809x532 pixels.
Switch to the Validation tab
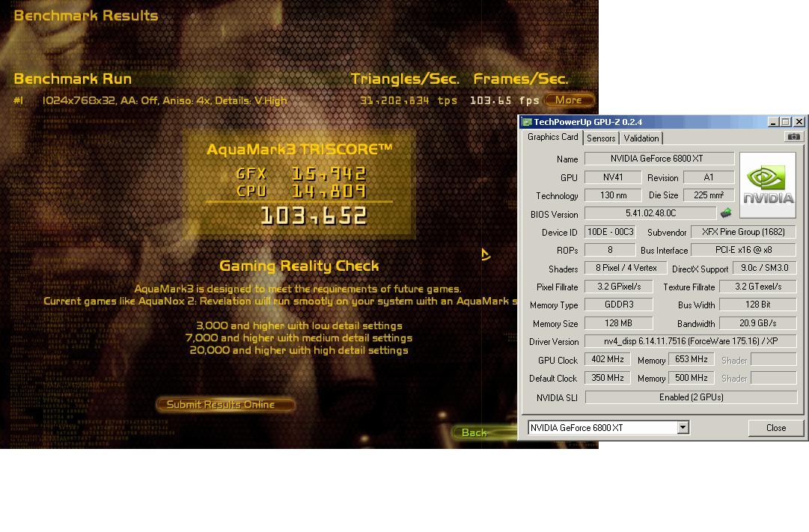[641, 138]
